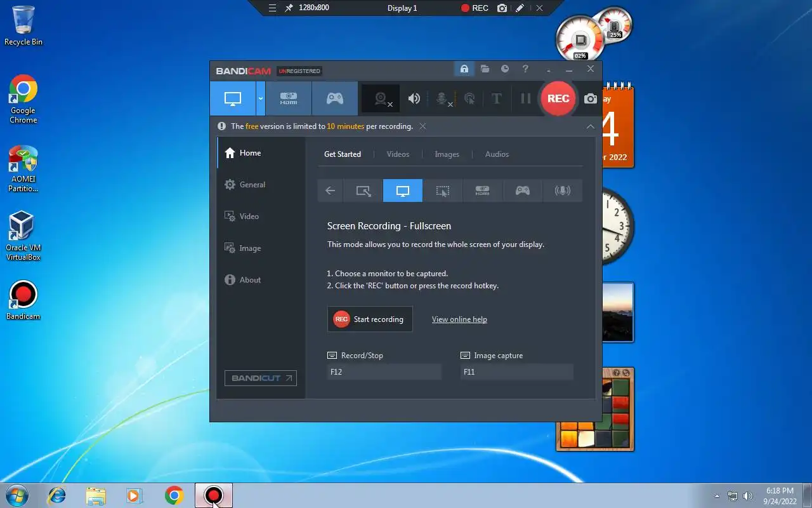Switch to the Images tab
This screenshot has height=508, width=812.
point(447,154)
